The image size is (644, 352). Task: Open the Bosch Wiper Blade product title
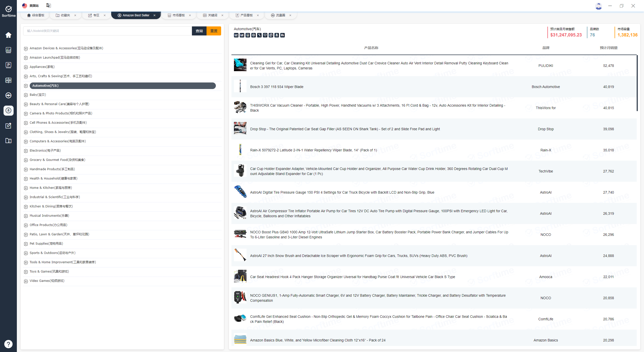[x=277, y=87]
